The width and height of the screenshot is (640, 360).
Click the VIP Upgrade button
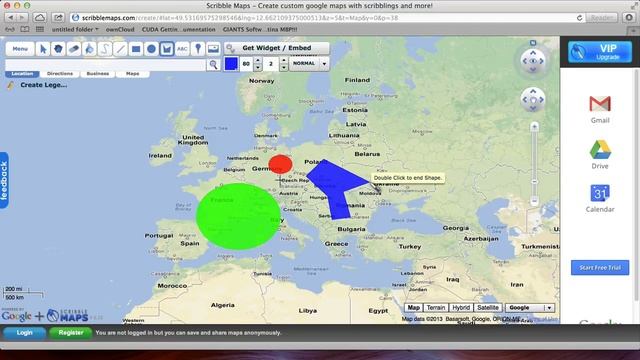pyautogui.click(x=600, y=52)
